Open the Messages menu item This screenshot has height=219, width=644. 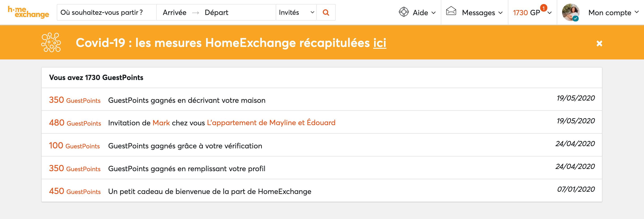[478, 13]
